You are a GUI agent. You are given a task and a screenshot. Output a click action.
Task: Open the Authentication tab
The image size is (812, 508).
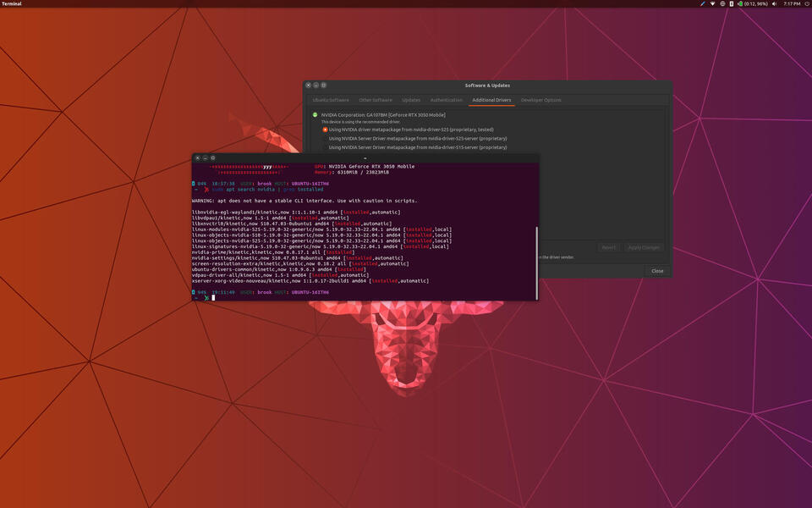[447, 100]
